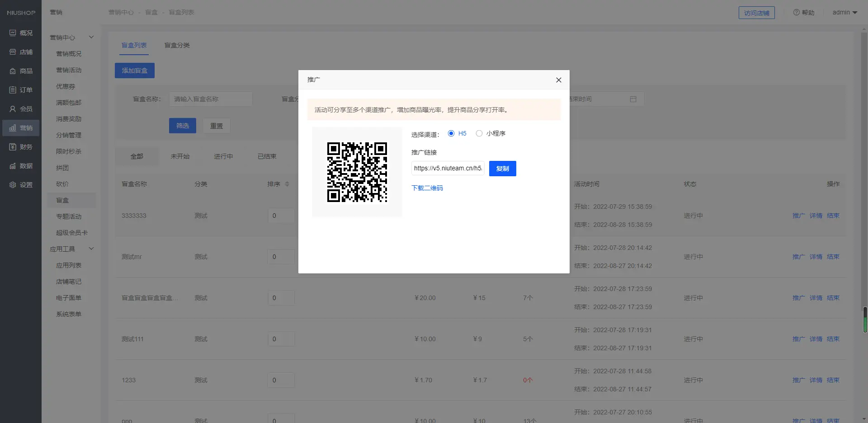This screenshot has width=868, height=423.
Task: Collapse the 营销中心 menu group
Action: (x=91, y=37)
